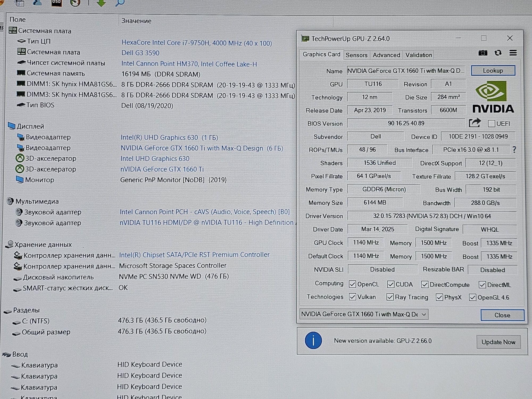Screen dimensions: 532x399
Task: Select row C: (NTFS)
Action: [x=109, y=321]
